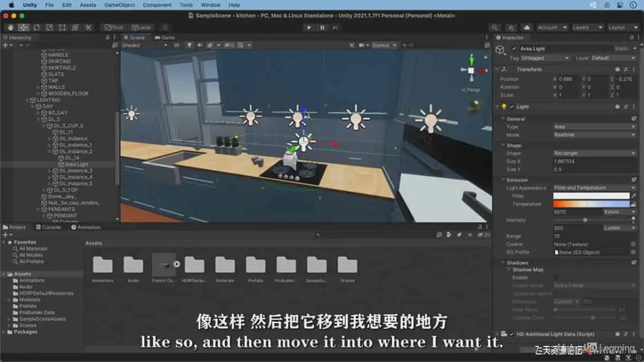
Task: Open the Assets menu
Action: tap(88, 5)
